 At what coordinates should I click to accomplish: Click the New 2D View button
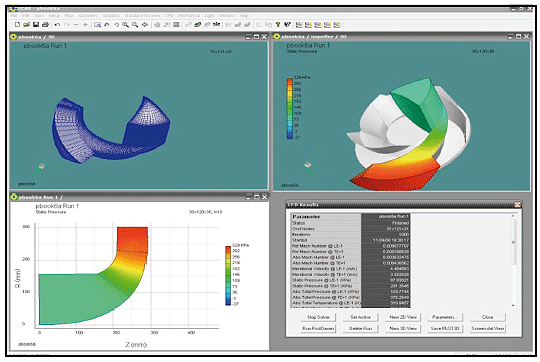(x=403, y=317)
